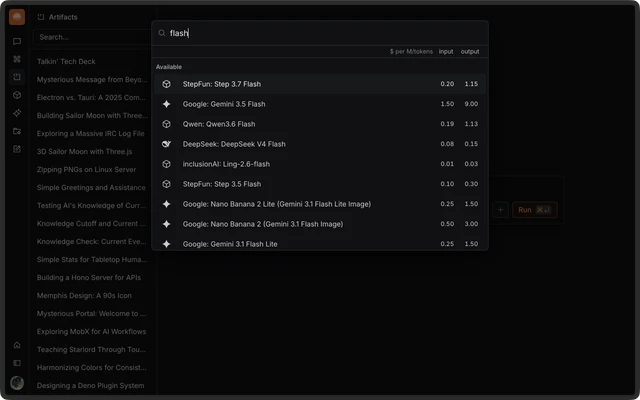Screen dimensions: 640x400
Task: Open the command-grid sidebar icon
Action: click(x=17, y=59)
